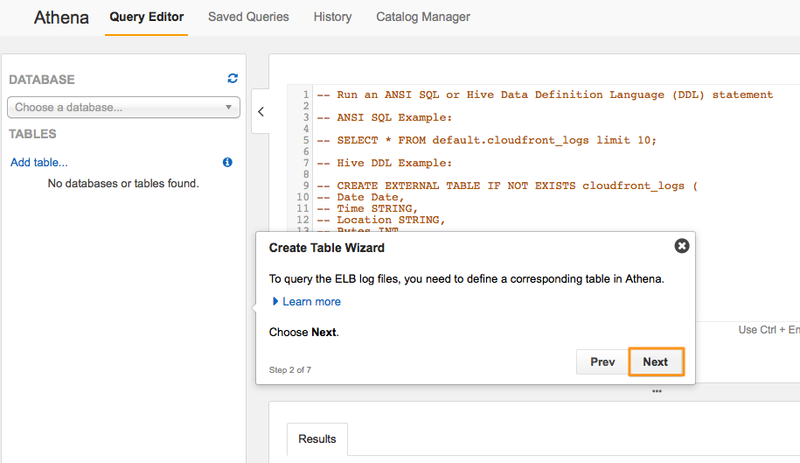Click the three-dot resize handle above Results

point(656,391)
